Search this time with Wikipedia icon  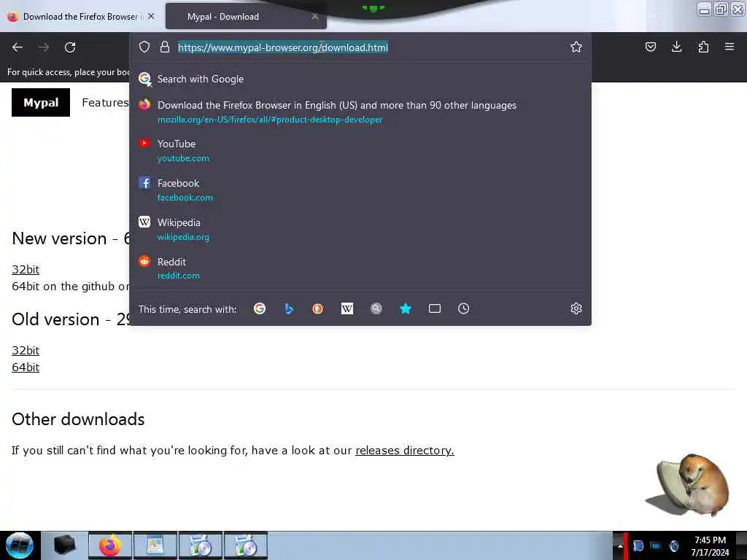tap(347, 308)
